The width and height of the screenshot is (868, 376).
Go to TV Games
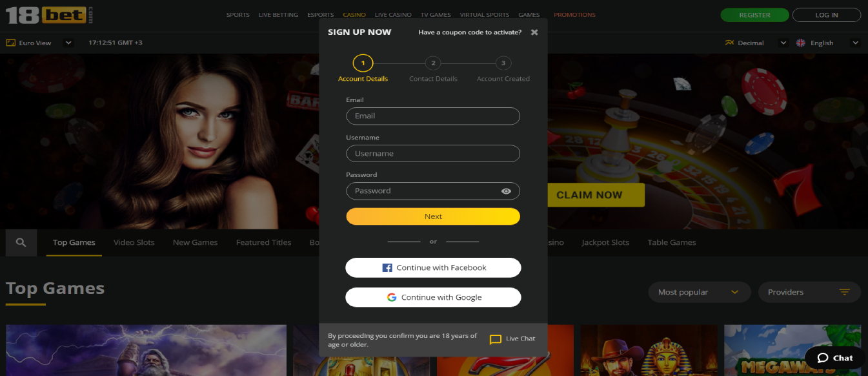(436, 15)
